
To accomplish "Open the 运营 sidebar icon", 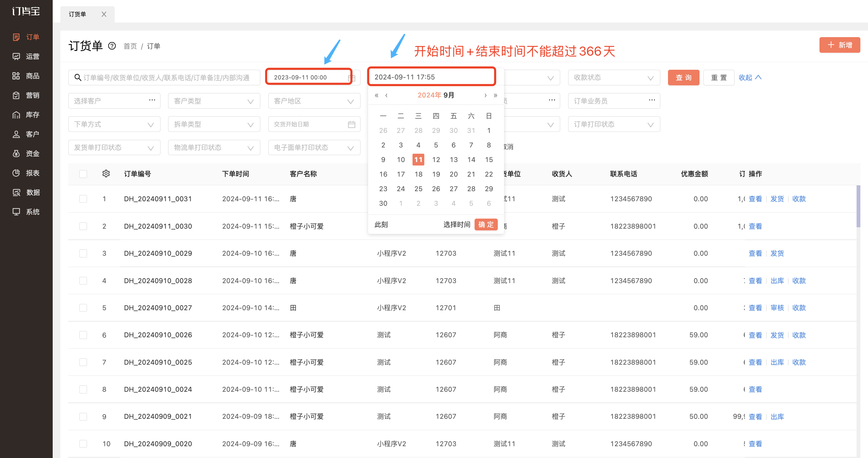I will (16, 57).
